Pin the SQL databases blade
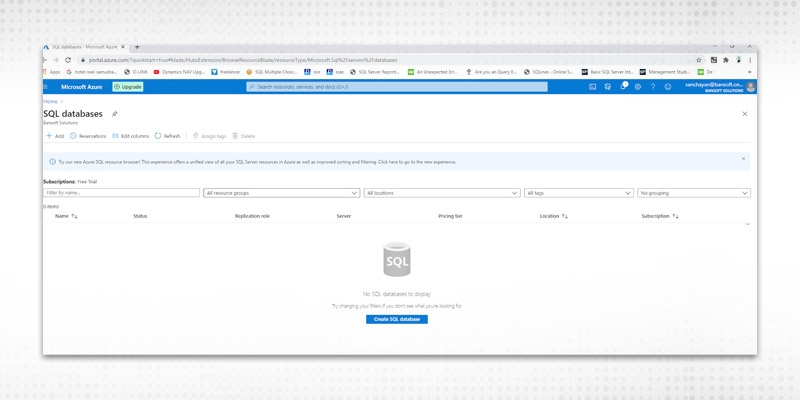The width and height of the screenshot is (800, 400). [x=114, y=114]
